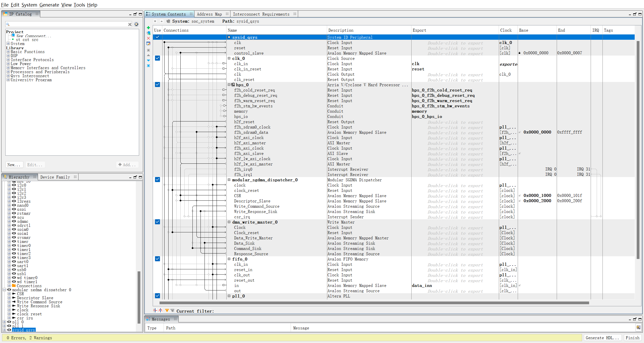Expand the pll_0 component row
Viewport: 644px width, 343px height.
click(229, 296)
